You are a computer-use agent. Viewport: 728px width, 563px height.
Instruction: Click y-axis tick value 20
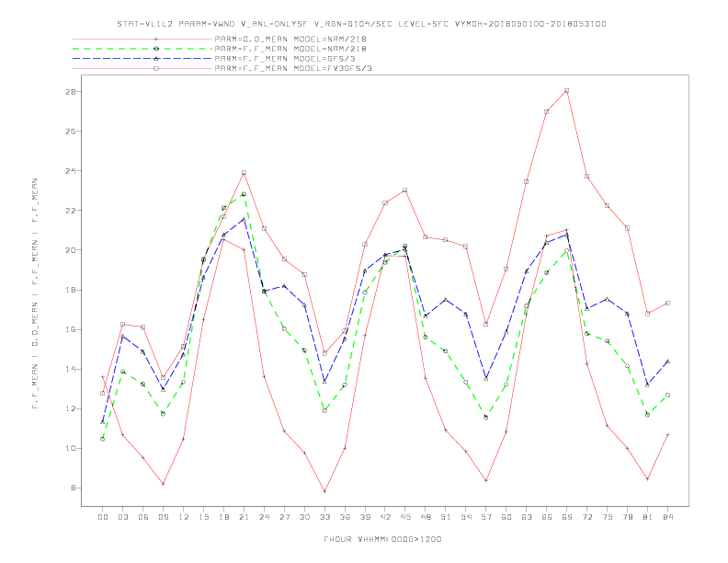(70, 250)
